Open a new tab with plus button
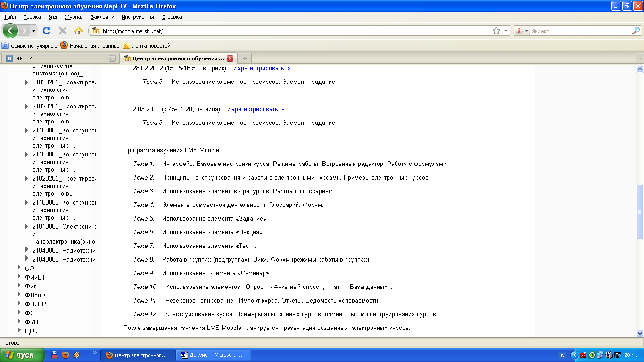Screen dimensions: 644x362 coord(244,58)
